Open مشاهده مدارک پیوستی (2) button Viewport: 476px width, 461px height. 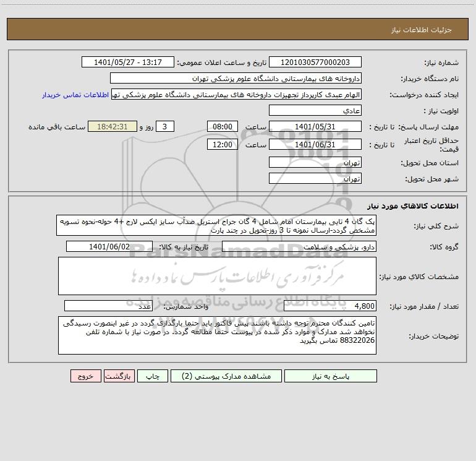click(x=226, y=376)
